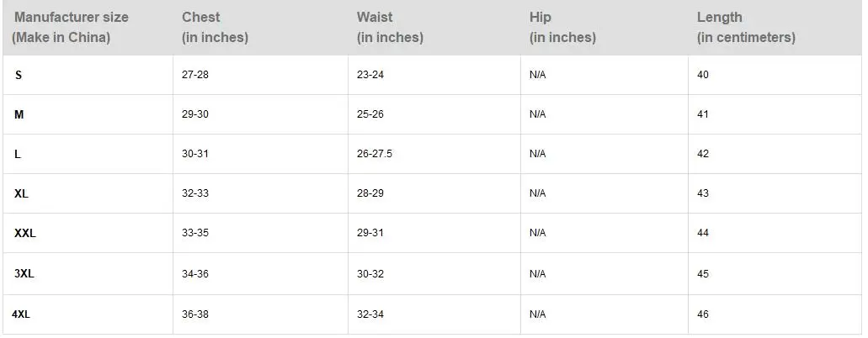Click the Chest (in inches) header

coord(215,27)
